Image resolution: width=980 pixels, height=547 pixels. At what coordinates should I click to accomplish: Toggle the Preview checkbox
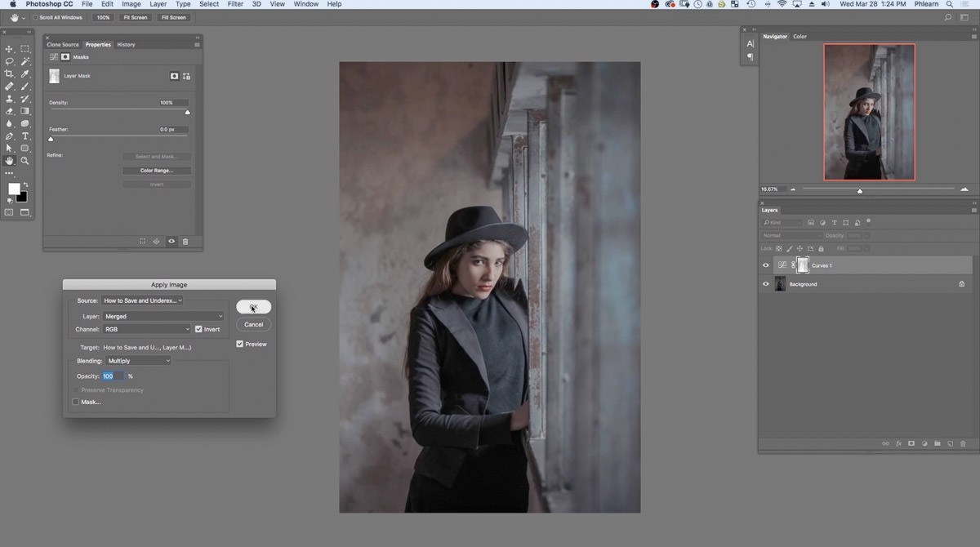(239, 344)
